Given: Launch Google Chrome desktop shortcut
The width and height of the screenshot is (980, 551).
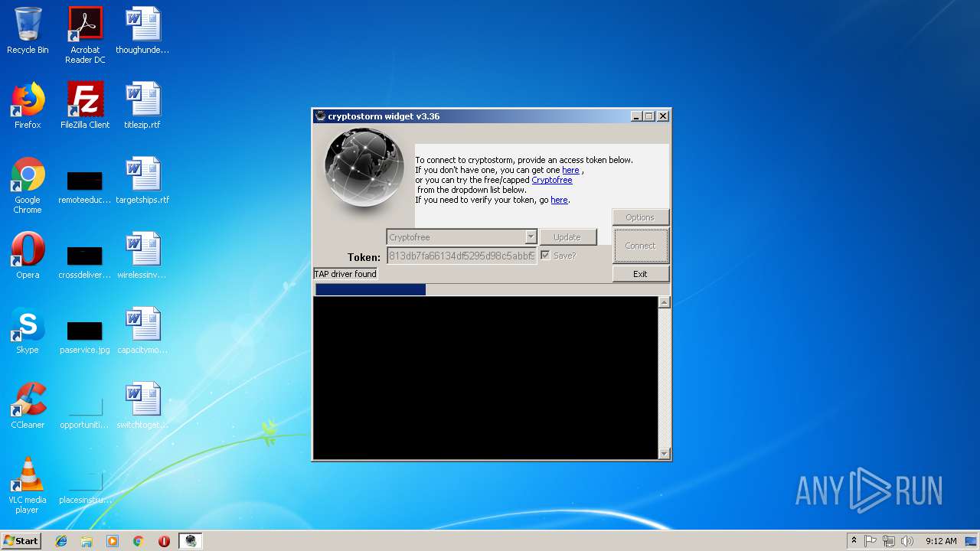Looking at the screenshot, I should pyautogui.click(x=28, y=185).
